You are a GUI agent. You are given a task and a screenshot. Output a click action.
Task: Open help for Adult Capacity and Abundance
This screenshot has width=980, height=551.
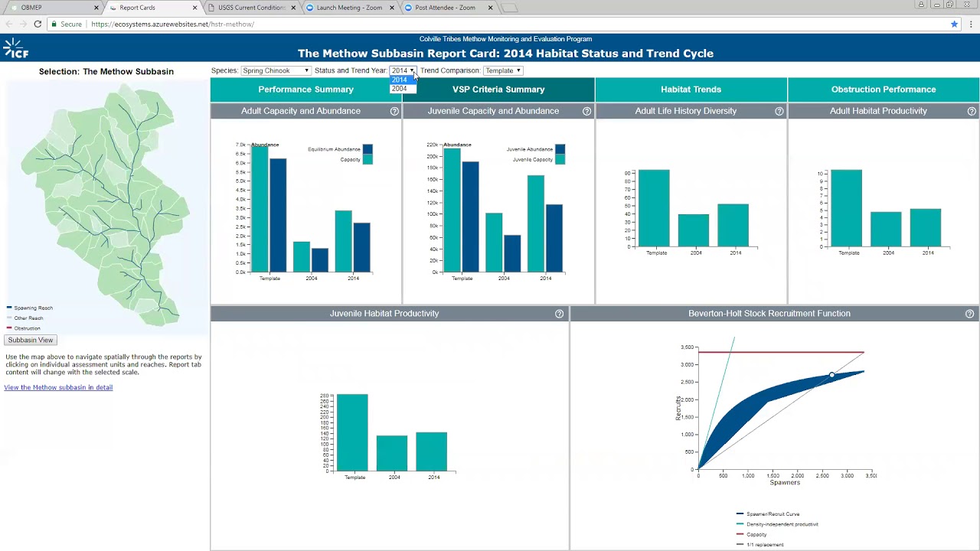click(x=394, y=111)
